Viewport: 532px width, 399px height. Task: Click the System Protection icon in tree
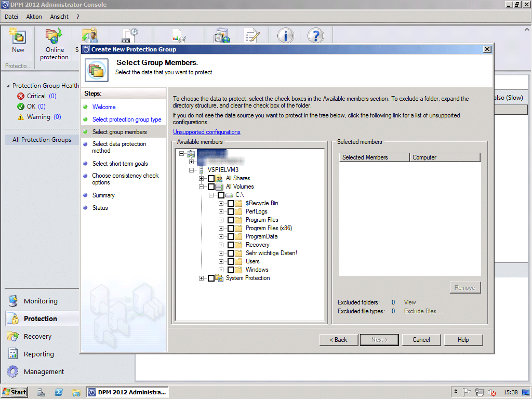[219, 278]
